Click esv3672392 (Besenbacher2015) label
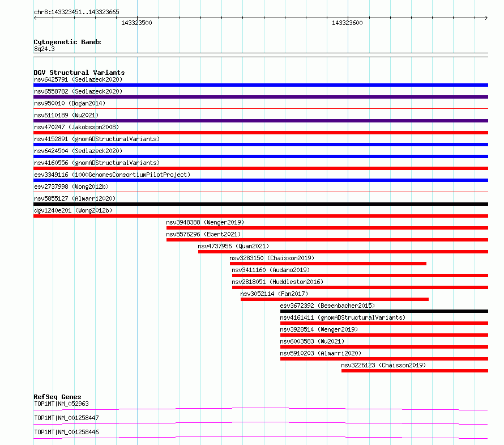 [x=327, y=306]
